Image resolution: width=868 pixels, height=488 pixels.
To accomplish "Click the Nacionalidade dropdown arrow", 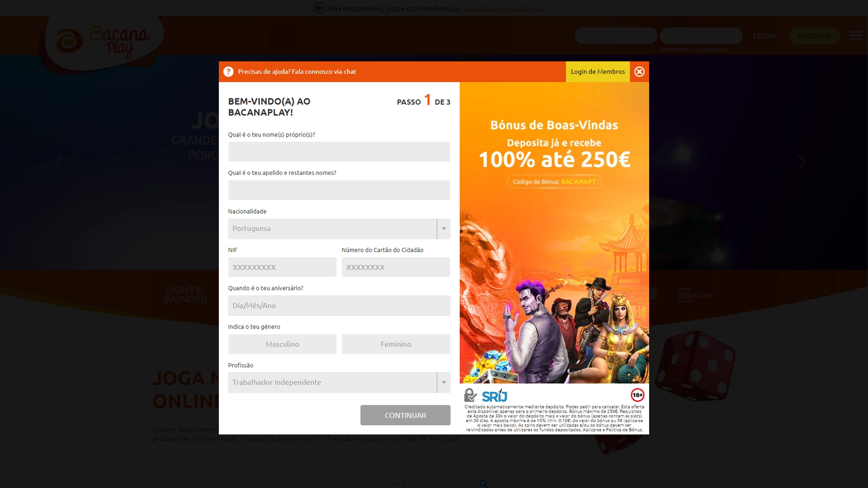I will pos(444,229).
